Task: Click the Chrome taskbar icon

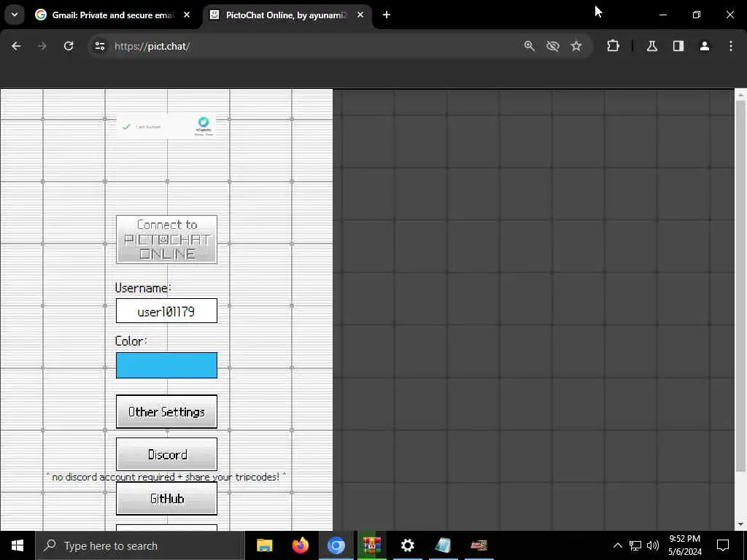Action: [x=336, y=545]
